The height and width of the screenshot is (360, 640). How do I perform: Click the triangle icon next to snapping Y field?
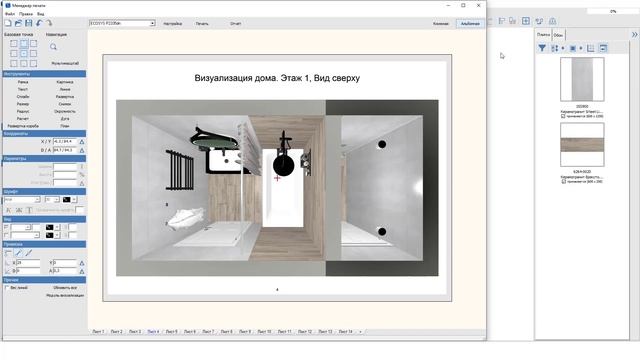tap(82, 263)
